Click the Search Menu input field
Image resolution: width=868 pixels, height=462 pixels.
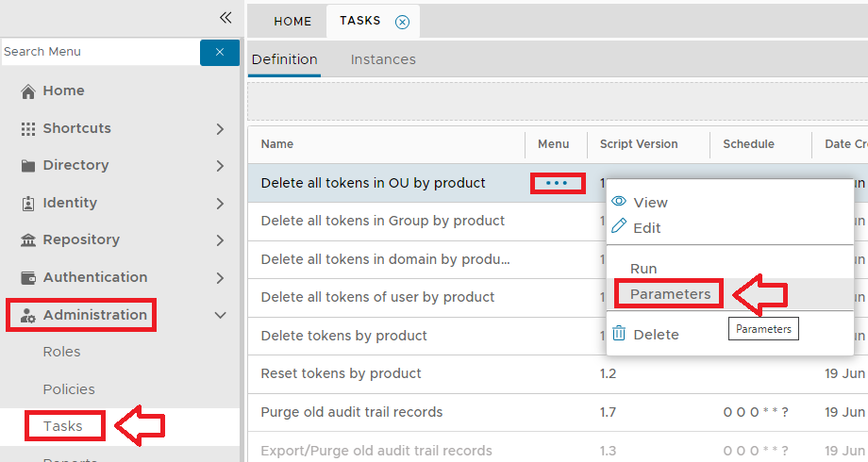[x=99, y=52]
